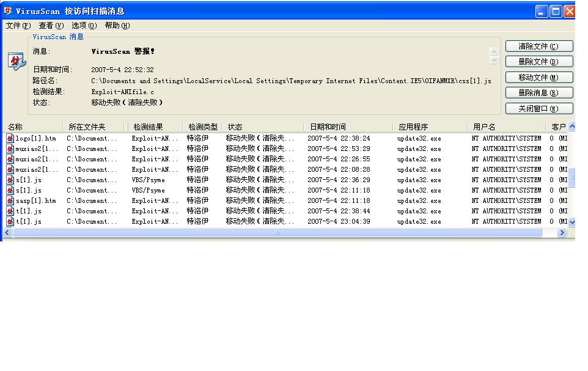588x371 pixels.
Task: Click the VirusScan shield icon in title bar
Action: (x=8, y=11)
